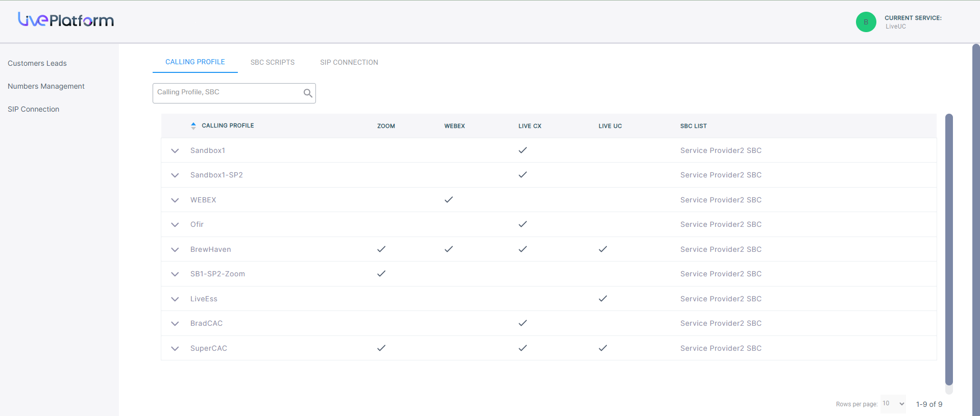Click the Live CX column header
The width and height of the screenshot is (980, 416).
click(530, 126)
